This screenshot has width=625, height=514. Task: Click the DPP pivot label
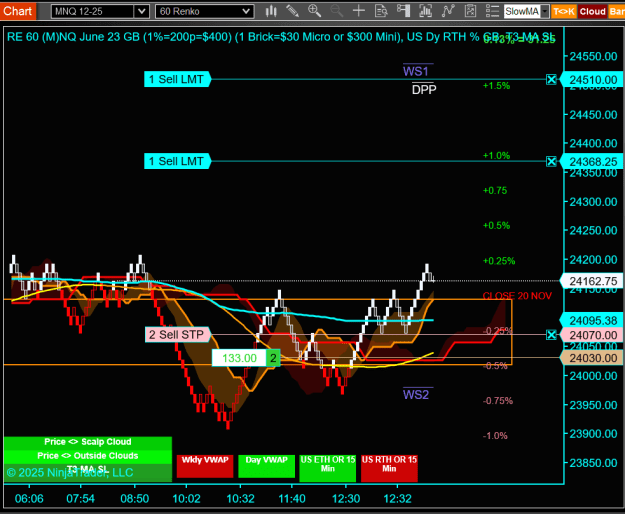click(424, 89)
